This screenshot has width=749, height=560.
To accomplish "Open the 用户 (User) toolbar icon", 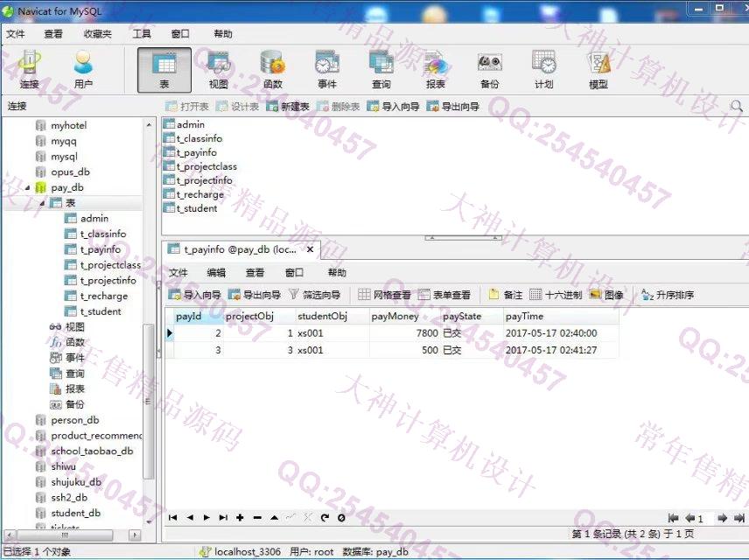I will 83,70.
